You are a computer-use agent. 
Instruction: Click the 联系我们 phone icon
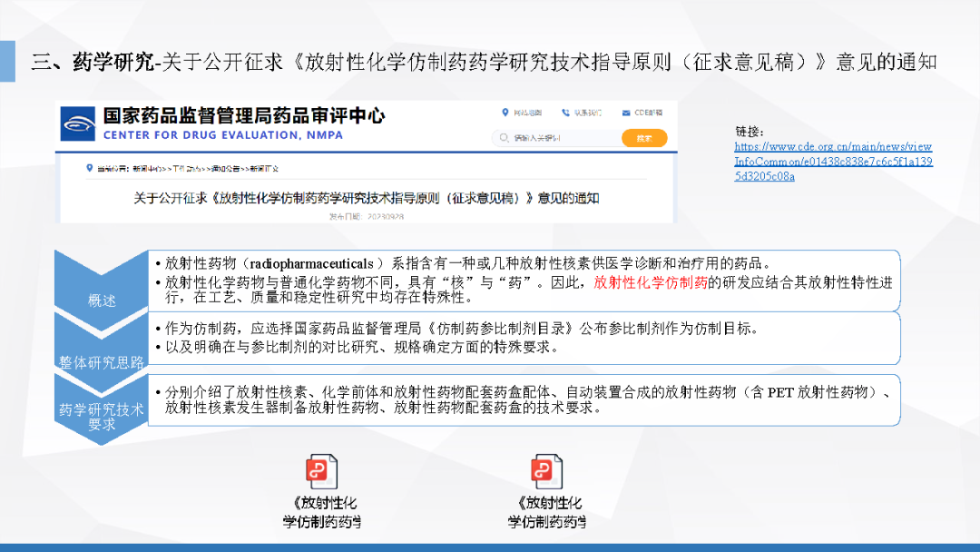(565, 113)
